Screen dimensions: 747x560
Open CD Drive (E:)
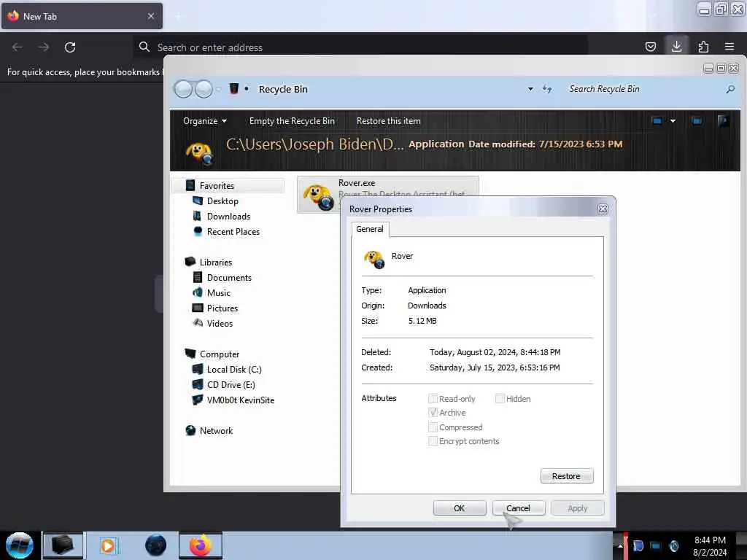click(x=231, y=384)
